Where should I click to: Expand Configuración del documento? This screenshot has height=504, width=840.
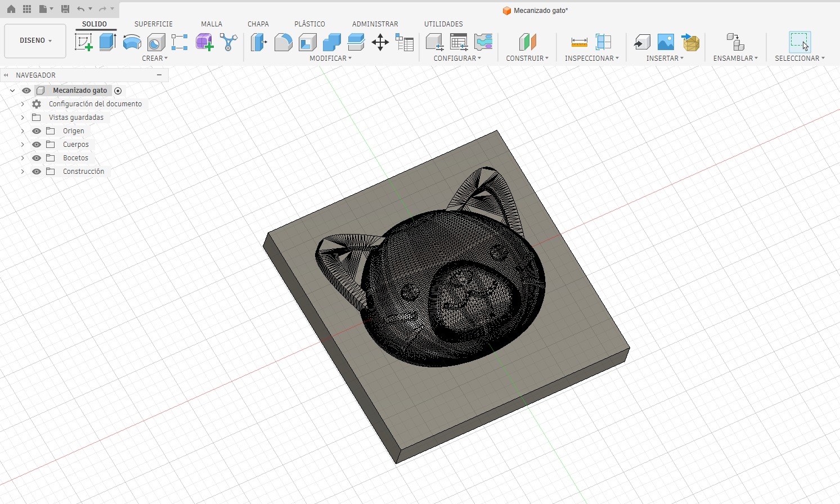point(23,104)
